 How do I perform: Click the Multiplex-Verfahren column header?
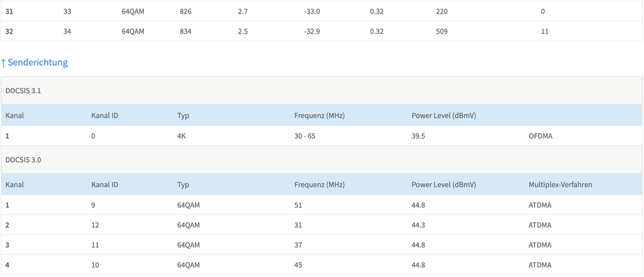point(560,185)
